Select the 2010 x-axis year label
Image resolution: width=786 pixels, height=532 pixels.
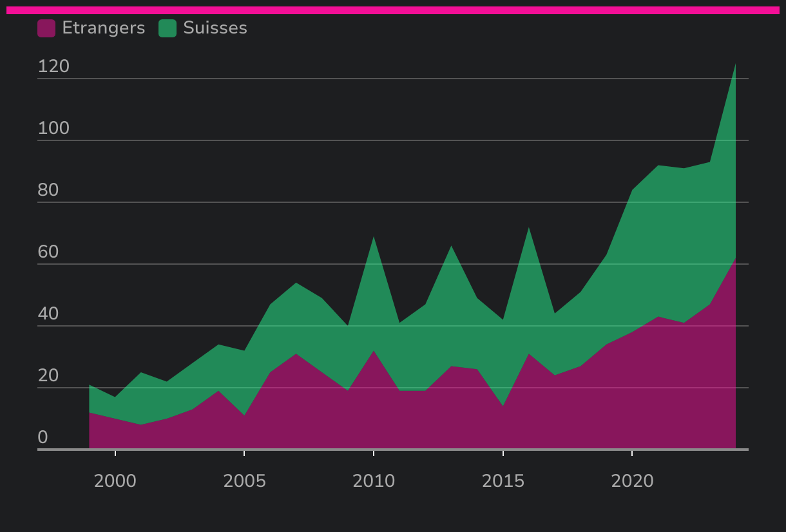(x=374, y=481)
